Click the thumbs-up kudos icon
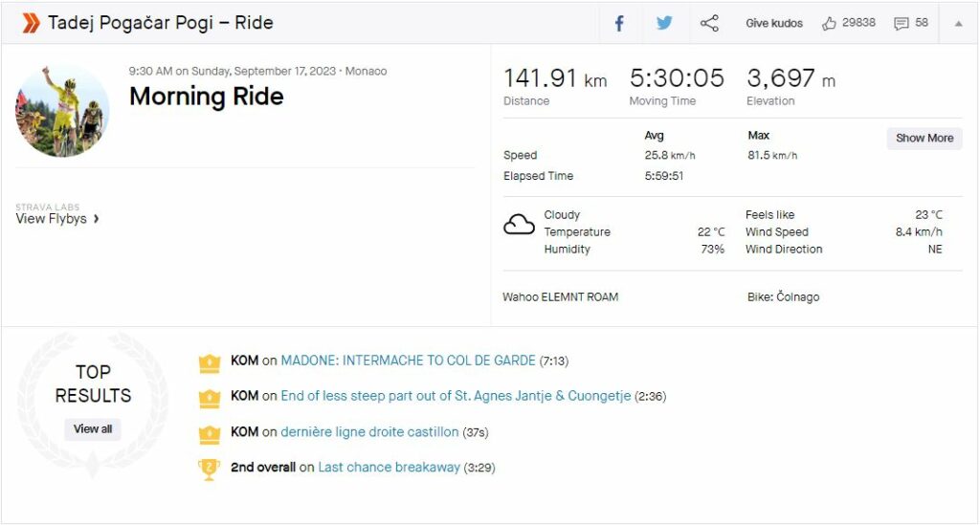Screen dimensions: 980x525 click(x=829, y=24)
